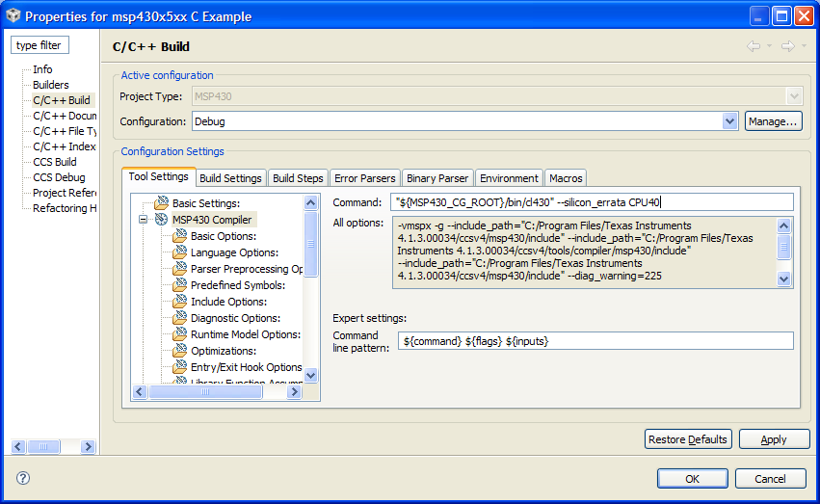This screenshot has width=820, height=504.
Task: Click the Predefined Symbols folder icon
Action: [179, 285]
